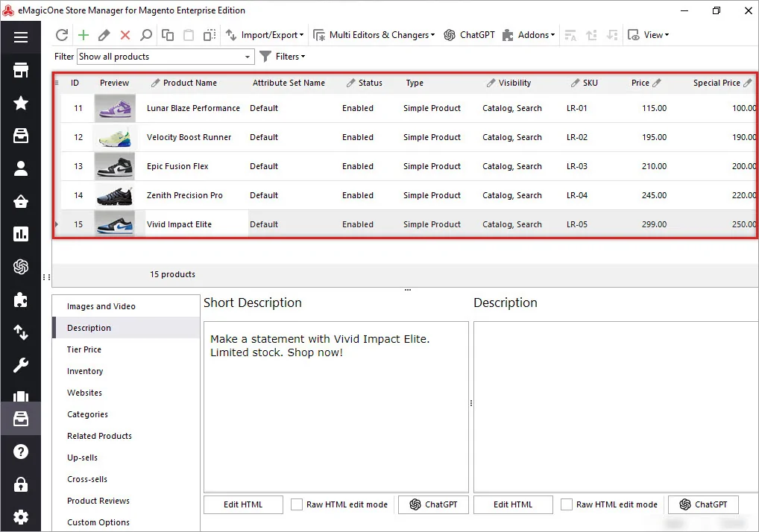759x532 pixels.
Task: Click the Refresh toolbar icon
Action: [x=61, y=35]
